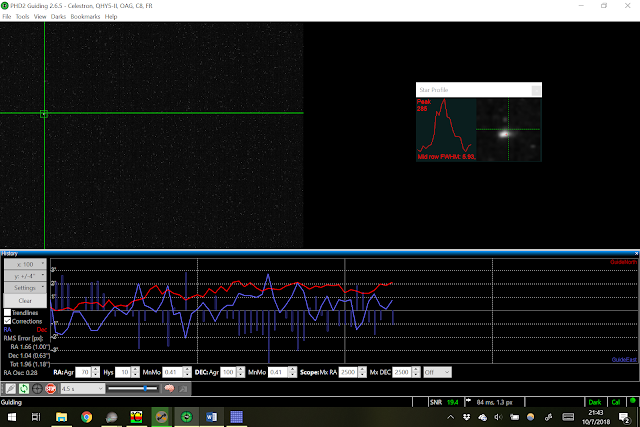Close the History panel
Image resolution: width=640 pixels, height=427 pixels.
[636, 254]
